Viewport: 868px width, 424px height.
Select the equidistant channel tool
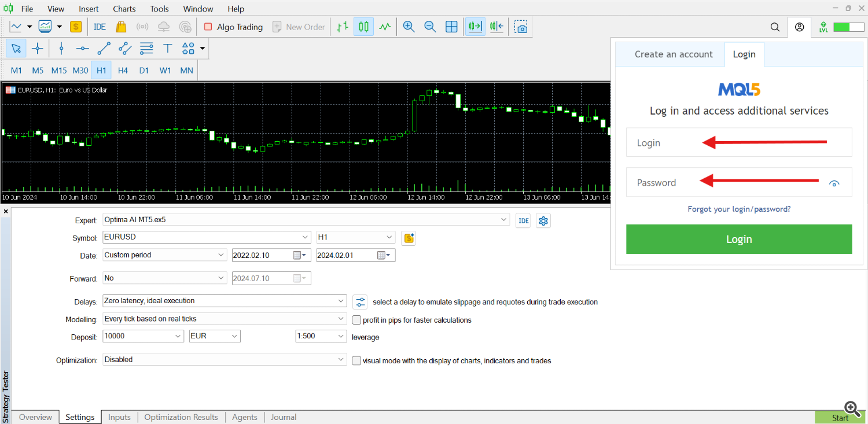coord(125,48)
